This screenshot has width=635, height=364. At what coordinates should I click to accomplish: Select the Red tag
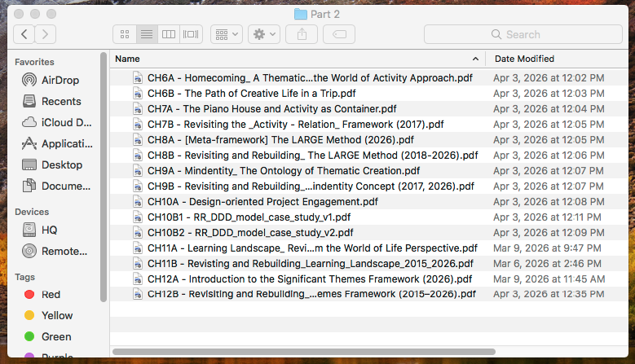51,294
